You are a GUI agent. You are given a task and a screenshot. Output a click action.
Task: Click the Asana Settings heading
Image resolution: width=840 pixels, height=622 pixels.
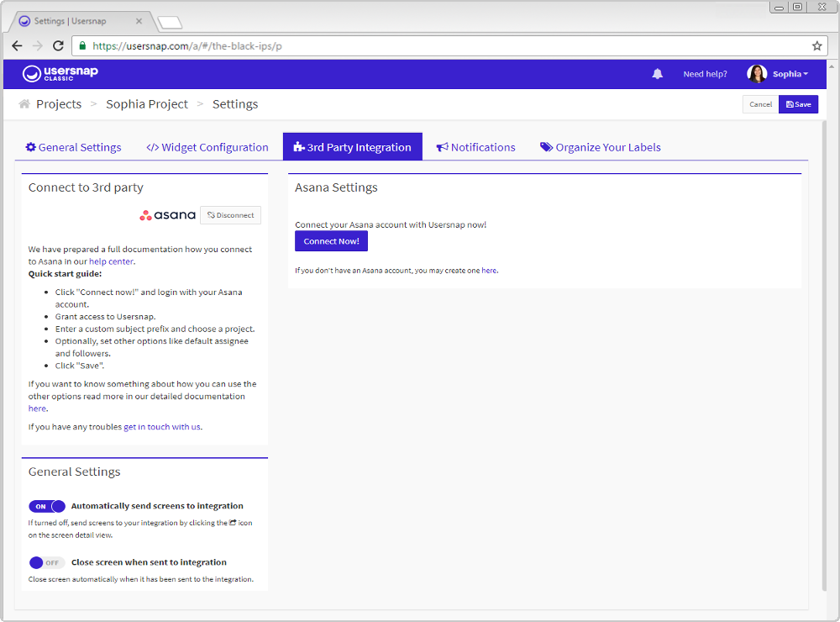tap(336, 187)
